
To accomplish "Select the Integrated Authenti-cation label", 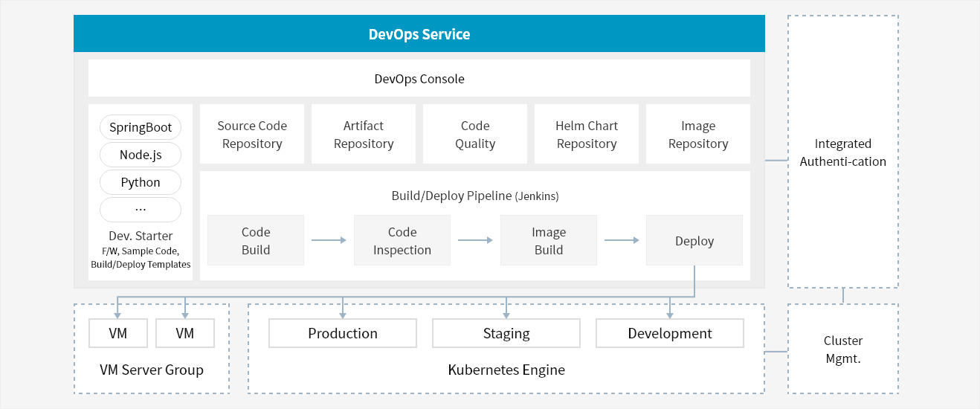I will 843,152.
